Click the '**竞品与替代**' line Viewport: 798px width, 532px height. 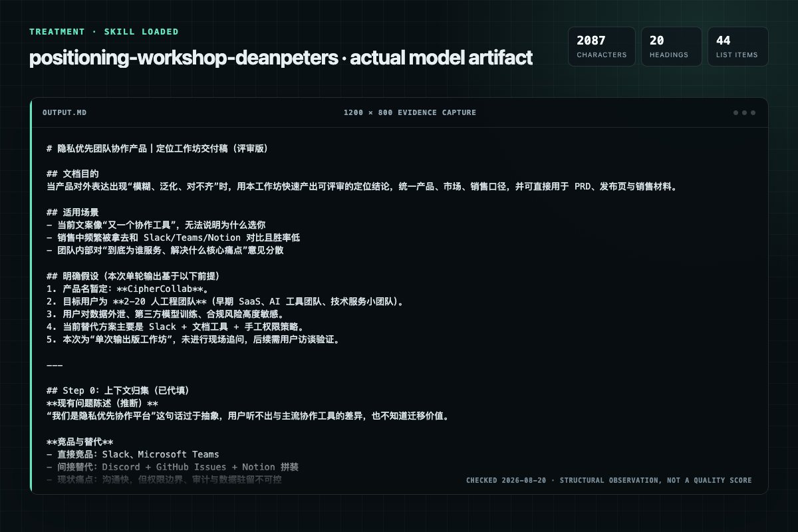pyautogui.click(x=80, y=442)
